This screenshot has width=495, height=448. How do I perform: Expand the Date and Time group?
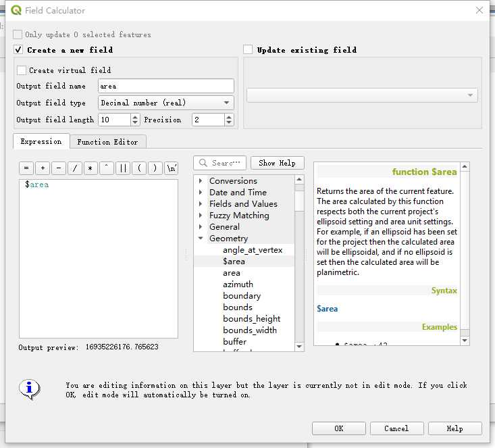coord(201,192)
